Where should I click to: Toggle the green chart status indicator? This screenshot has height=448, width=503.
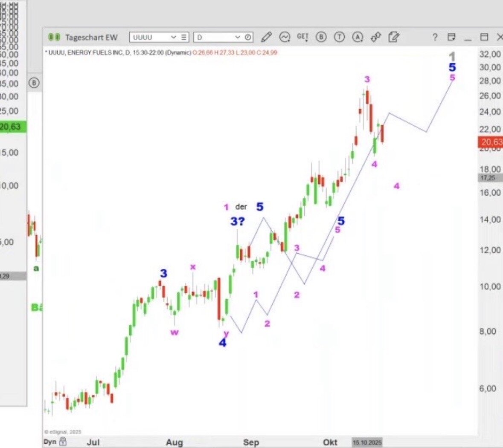pos(54,38)
